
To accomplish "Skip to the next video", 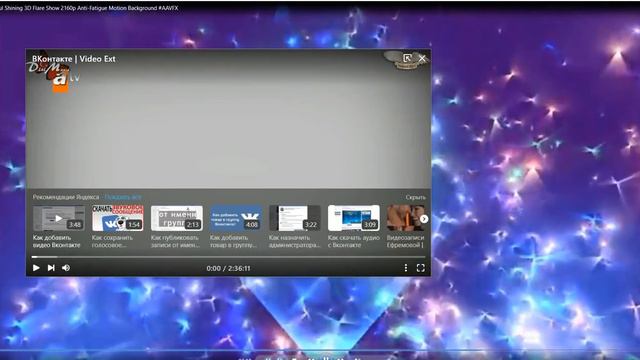I will [x=51, y=268].
